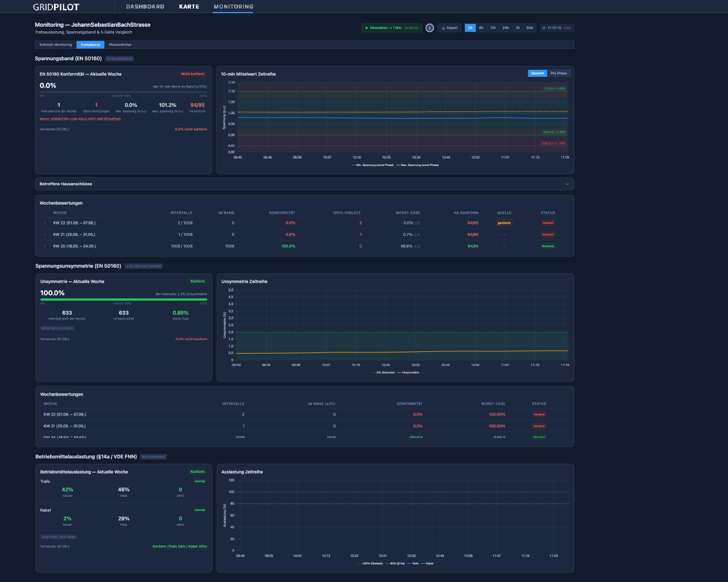
Task: Select the 6h time range
Action: tap(481, 28)
